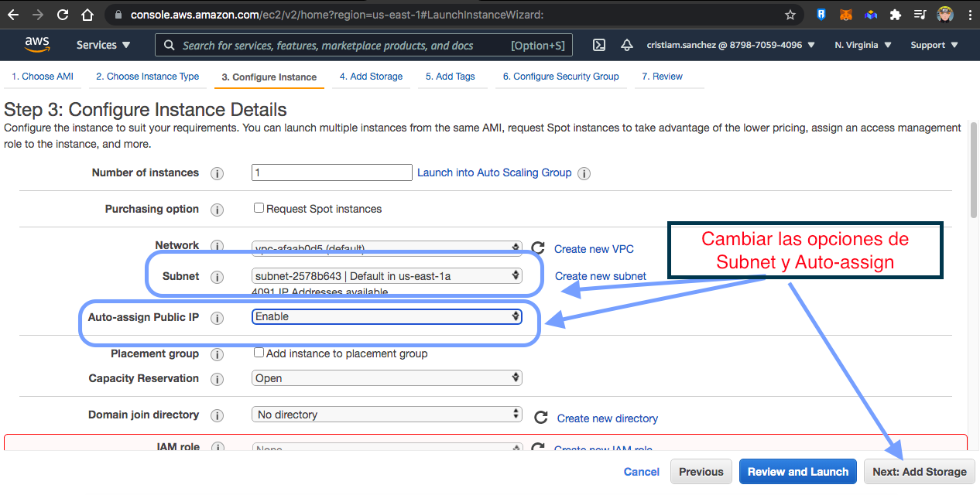Screen dimensions: 980x495
Task: Go to the 4. Add Storage tab
Action: click(x=371, y=77)
